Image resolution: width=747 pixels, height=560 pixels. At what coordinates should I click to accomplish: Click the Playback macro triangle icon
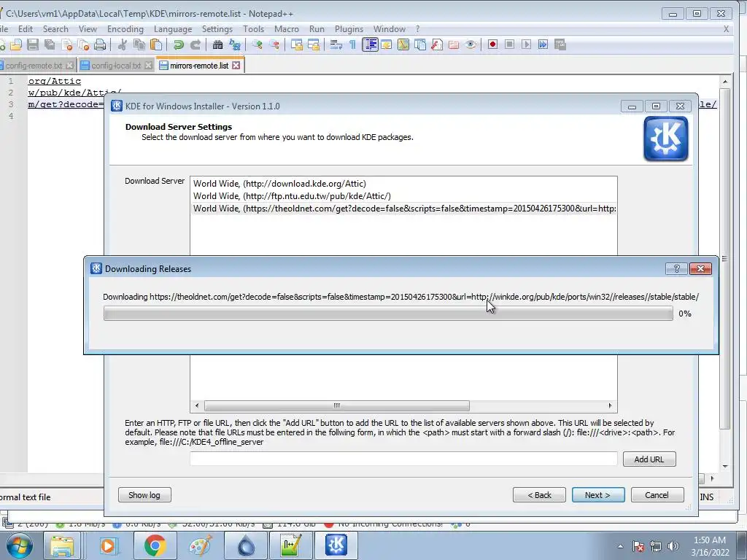tap(526, 44)
